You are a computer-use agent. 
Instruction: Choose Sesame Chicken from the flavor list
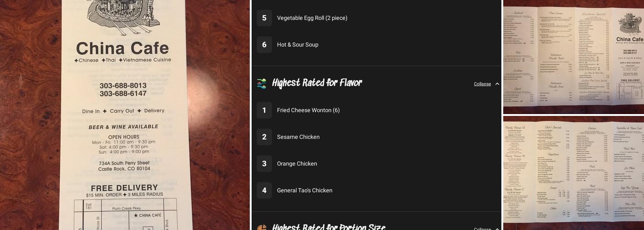pos(298,137)
